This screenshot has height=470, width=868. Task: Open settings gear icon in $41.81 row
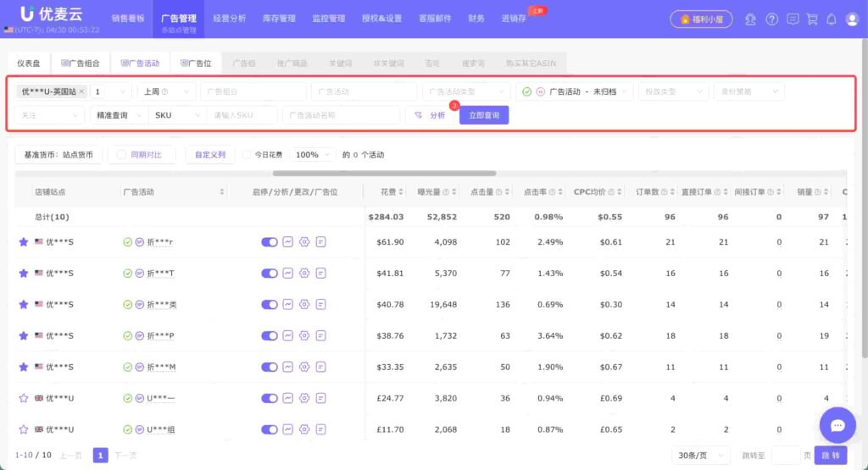click(x=304, y=274)
